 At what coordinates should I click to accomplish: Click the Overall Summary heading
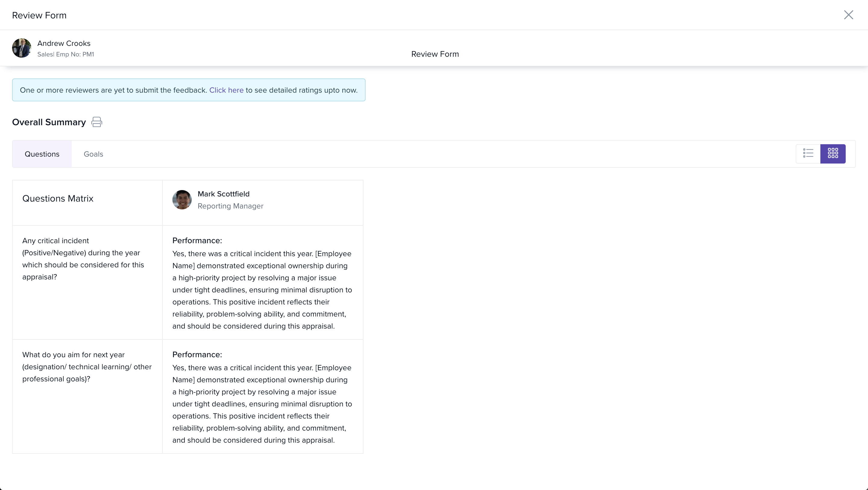(x=49, y=122)
